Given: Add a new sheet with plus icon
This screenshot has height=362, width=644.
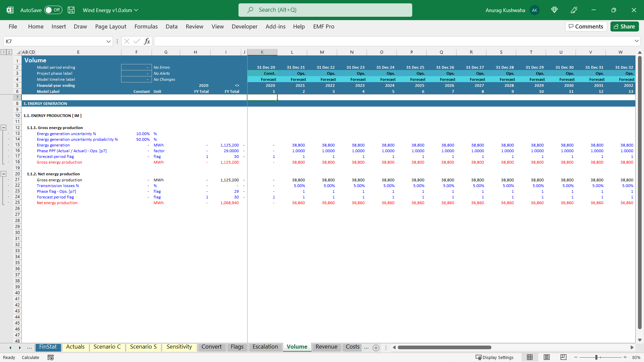Looking at the screenshot, I should point(376,348).
